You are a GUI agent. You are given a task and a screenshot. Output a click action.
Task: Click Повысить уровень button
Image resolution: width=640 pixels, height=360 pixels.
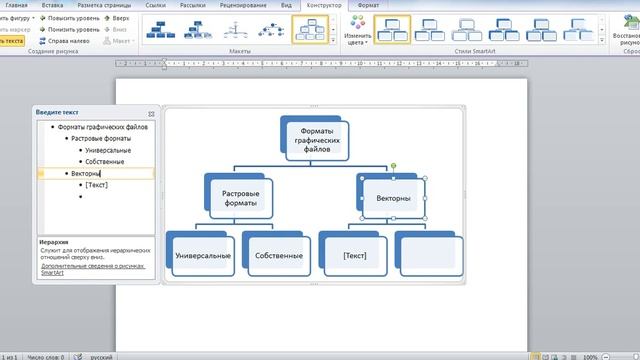coord(70,18)
